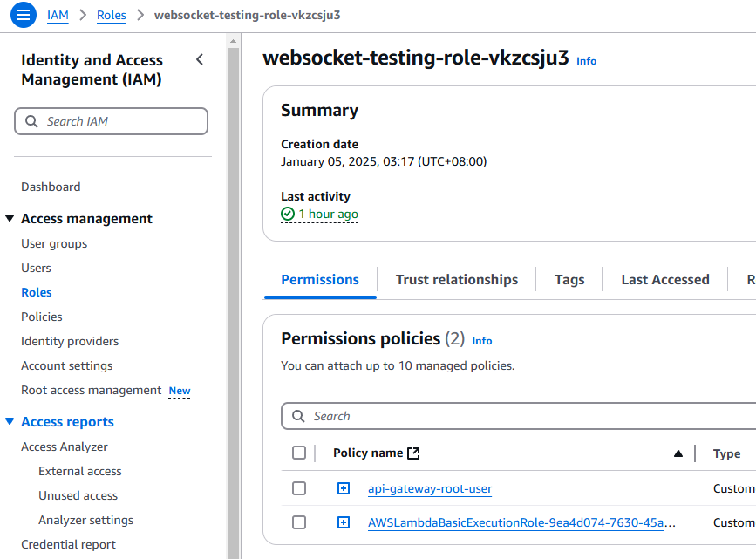Click the Access reports section heading
Viewport: 756px width, 559px height.
click(67, 421)
